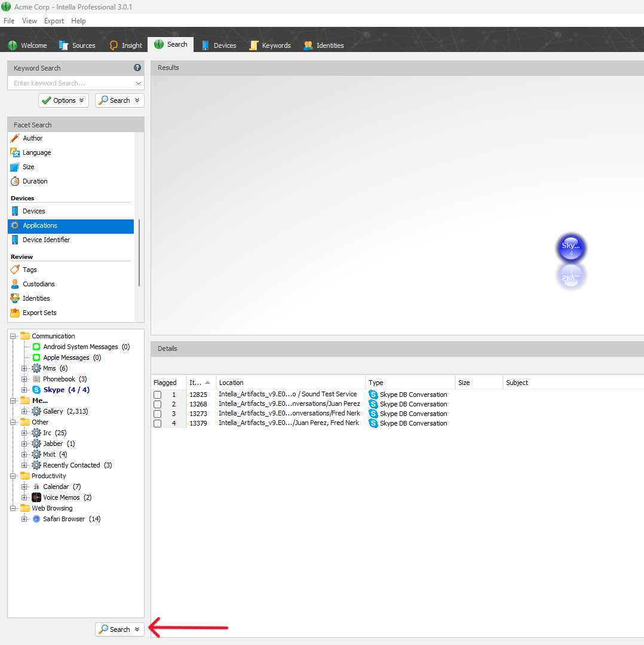Screen dimensions: 644x645
Task: Flag item 13825 Sound Test Service checkbox
Action: (x=157, y=395)
